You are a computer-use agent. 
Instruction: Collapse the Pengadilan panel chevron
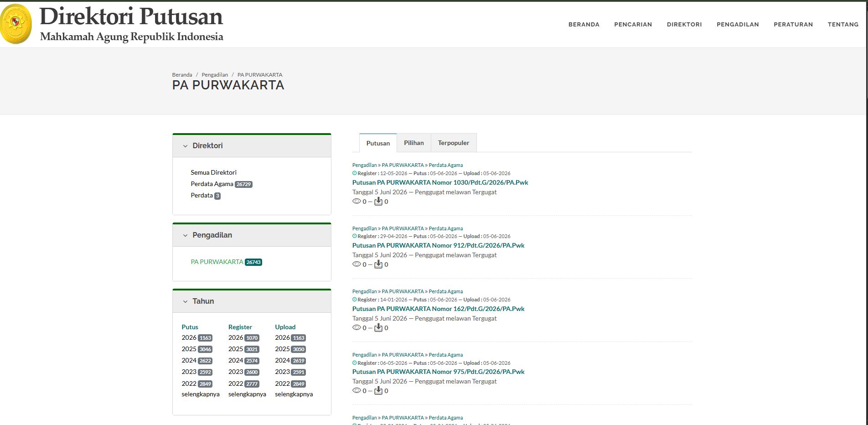click(x=185, y=235)
